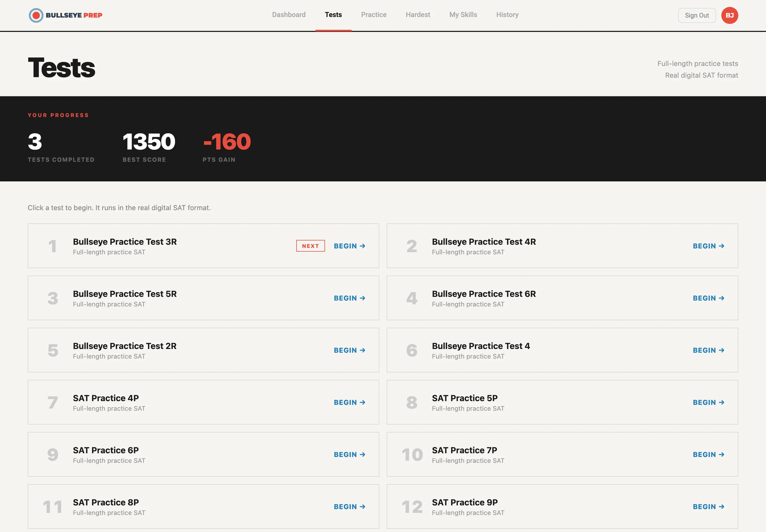
Task: Click the SAT Practice 9P title
Action: click(465, 502)
